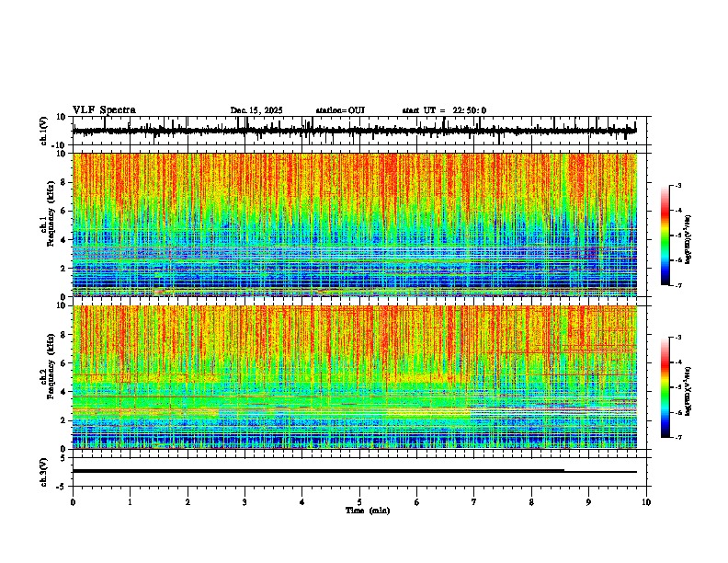Screen dimensions: 728x563
Task: Click time axis tick label "4"
Action: click(x=302, y=502)
